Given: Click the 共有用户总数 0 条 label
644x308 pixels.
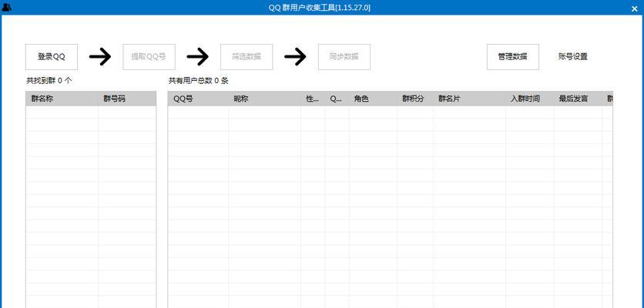Looking at the screenshot, I should pyautogui.click(x=199, y=81).
